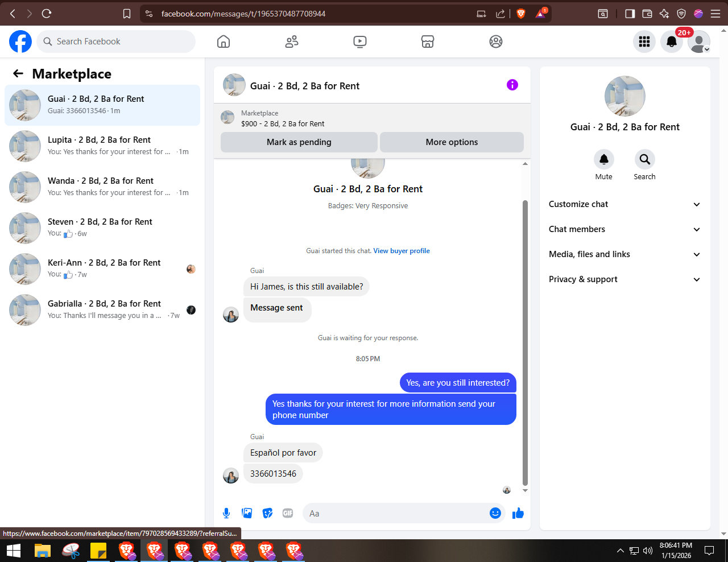Click Mark as pending button
728x562 pixels.
click(x=299, y=142)
